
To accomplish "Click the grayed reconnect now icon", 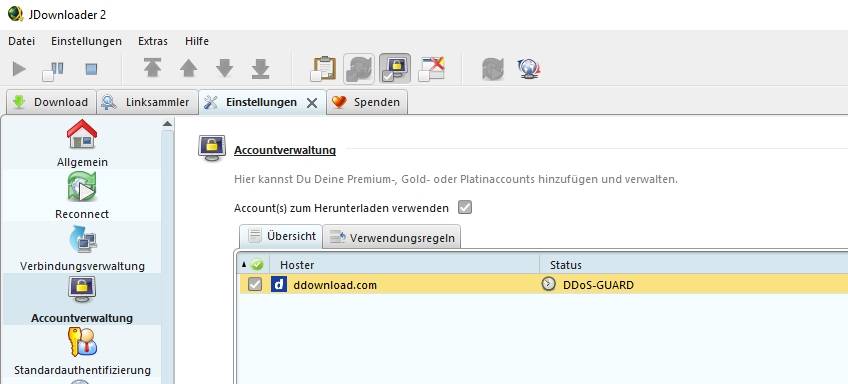I will tap(493, 69).
